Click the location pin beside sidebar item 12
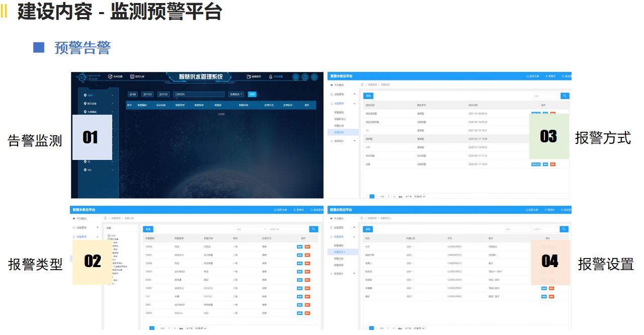 (x=86, y=161)
